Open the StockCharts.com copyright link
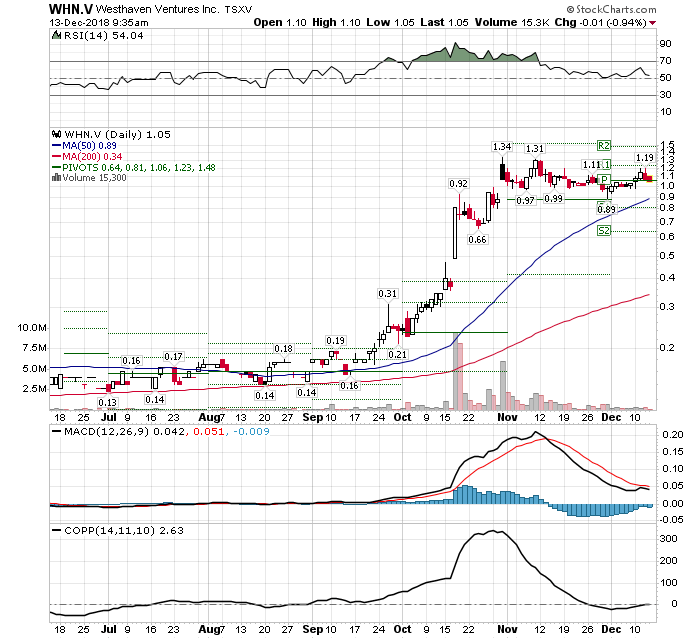Screen dimensions: 700x639 click(x=611, y=9)
